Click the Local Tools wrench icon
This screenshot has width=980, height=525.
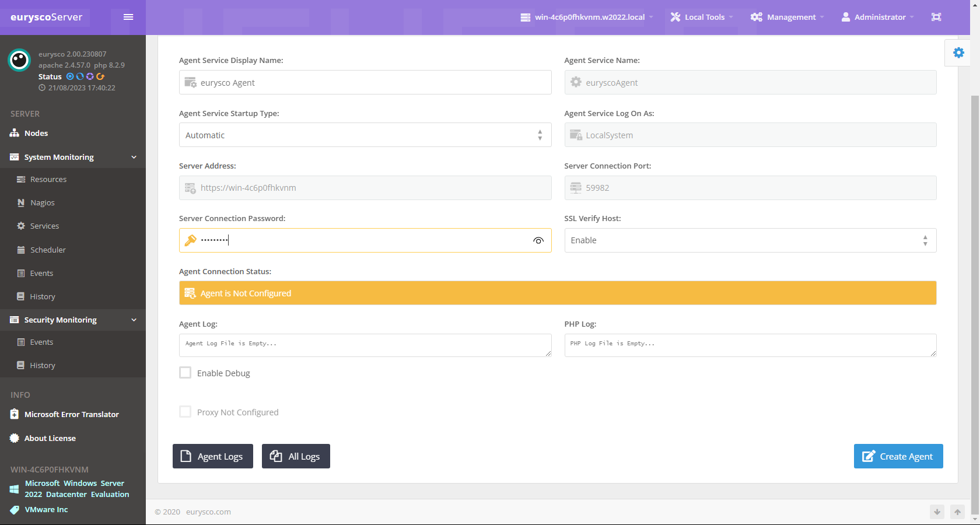(x=675, y=17)
